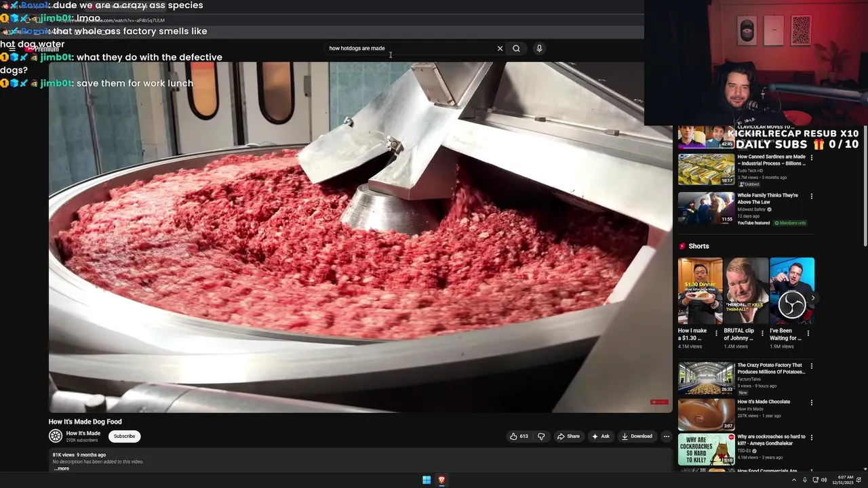
Task: Start voice search with the microphone icon
Action: coord(539,48)
